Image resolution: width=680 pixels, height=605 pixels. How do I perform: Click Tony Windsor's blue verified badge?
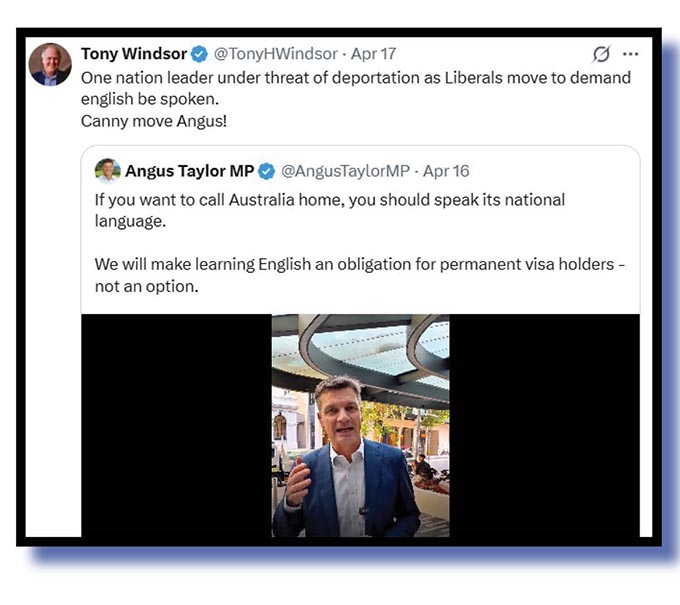[x=199, y=54]
